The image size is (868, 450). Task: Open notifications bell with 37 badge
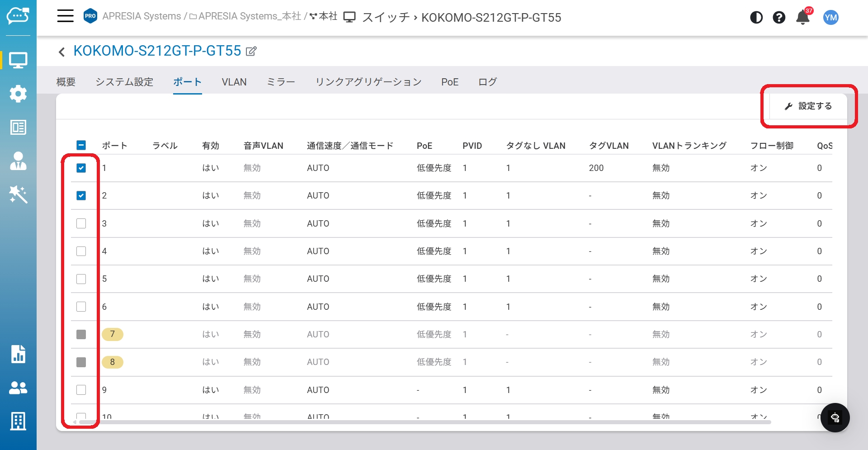click(x=803, y=18)
